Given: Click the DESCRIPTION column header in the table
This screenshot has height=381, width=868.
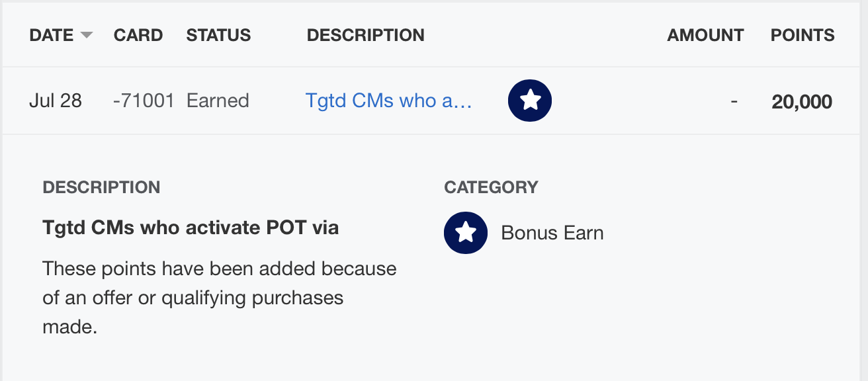Looking at the screenshot, I should 365,35.
